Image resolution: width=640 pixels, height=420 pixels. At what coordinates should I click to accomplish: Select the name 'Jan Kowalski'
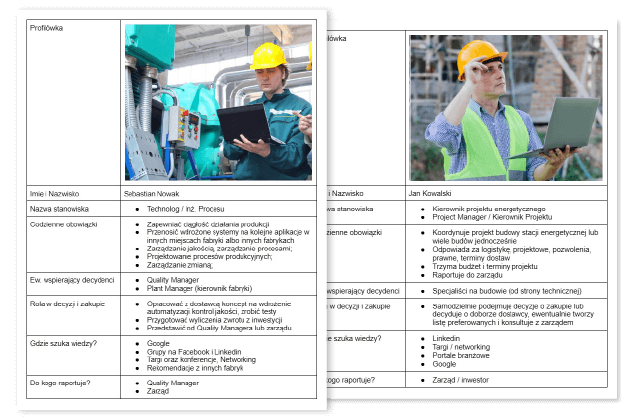[430, 193]
